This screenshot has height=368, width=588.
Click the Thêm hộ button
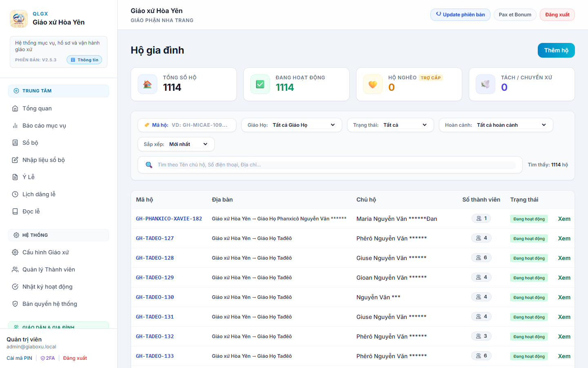click(556, 50)
